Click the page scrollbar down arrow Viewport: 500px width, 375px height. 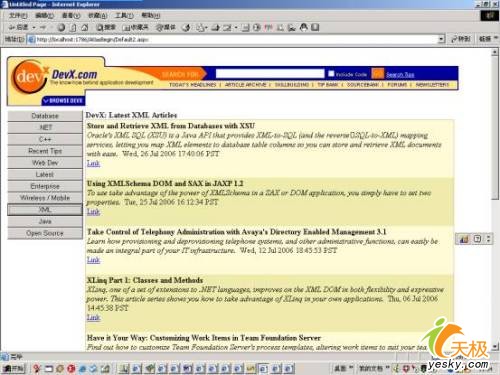[x=495, y=347]
